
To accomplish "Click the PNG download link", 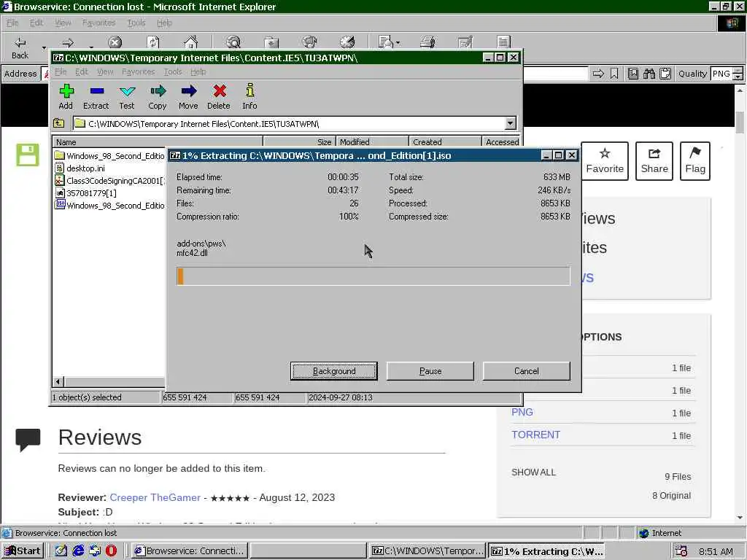I will point(522,413).
